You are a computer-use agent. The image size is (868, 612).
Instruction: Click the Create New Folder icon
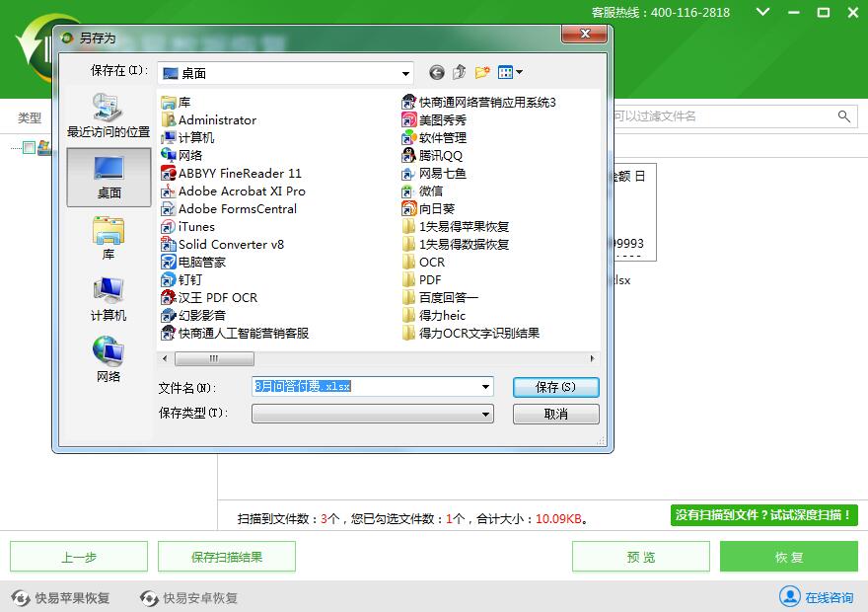pyautogui.click(x=482, y=71)
